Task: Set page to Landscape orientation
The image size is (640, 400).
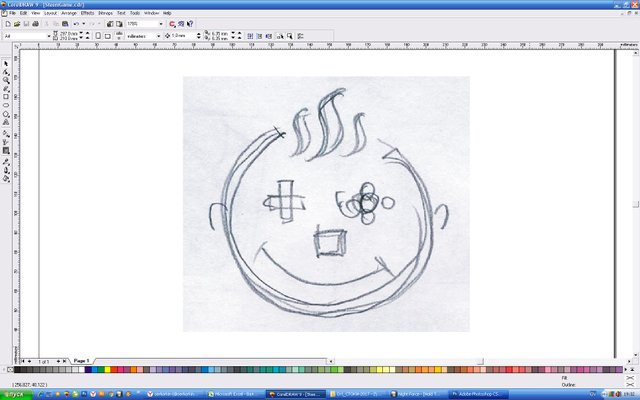Action: [x=107, y=36]
